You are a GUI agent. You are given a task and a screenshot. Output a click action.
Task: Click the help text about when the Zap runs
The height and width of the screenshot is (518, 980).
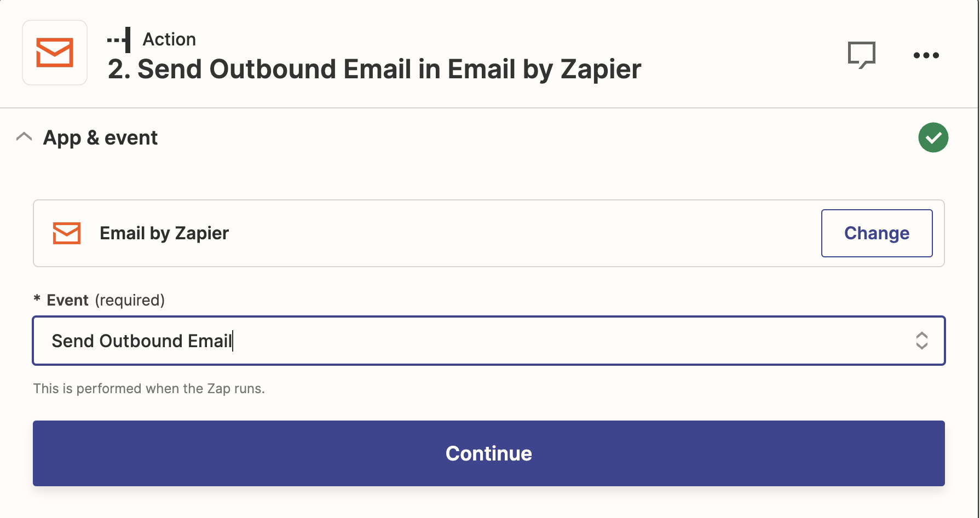149,389
